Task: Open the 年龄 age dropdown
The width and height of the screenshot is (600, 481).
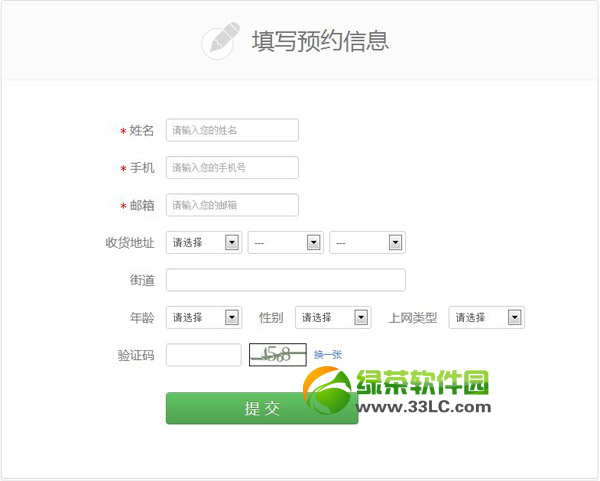Action: click(204, 317)
